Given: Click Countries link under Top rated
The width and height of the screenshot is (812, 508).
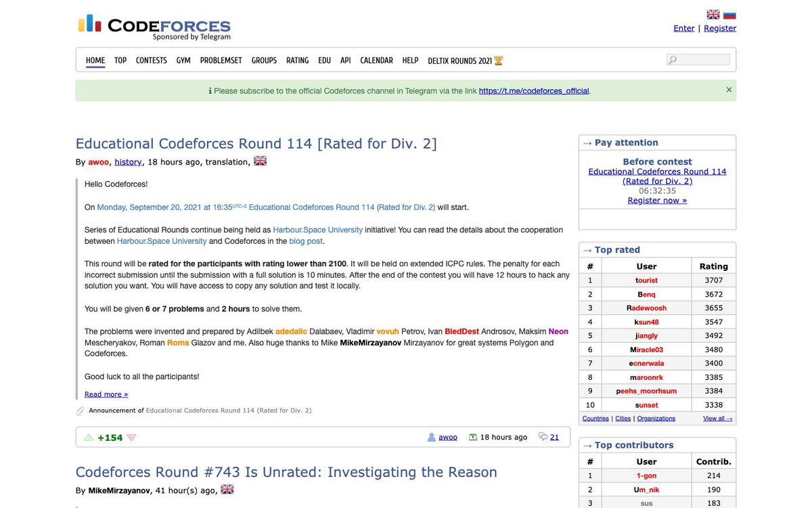Looking at the screenshot, I should (x=595, y=419).
